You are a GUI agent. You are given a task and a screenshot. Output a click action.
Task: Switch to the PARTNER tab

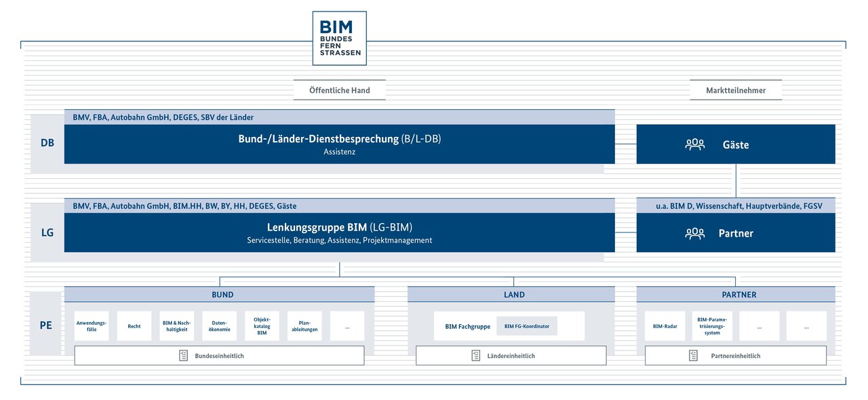pos(738,294)
